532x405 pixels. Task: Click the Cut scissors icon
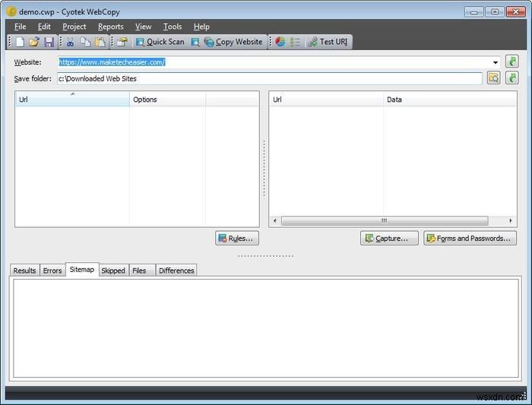(70, 42)
